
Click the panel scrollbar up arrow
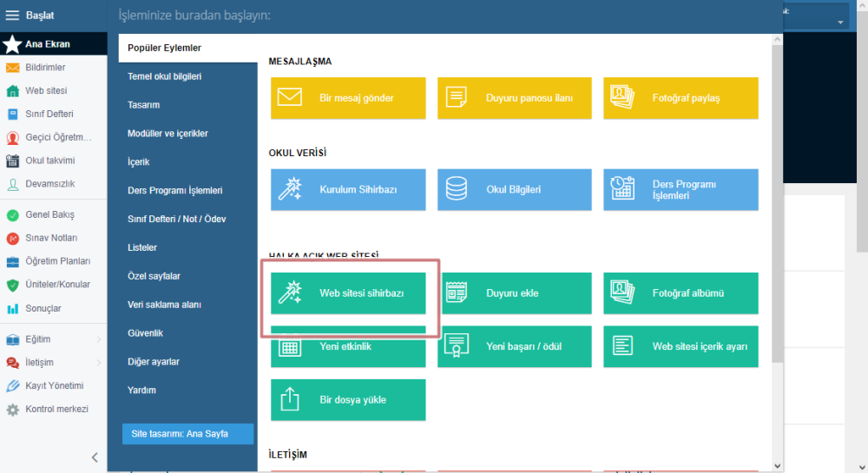coord(777,39)
